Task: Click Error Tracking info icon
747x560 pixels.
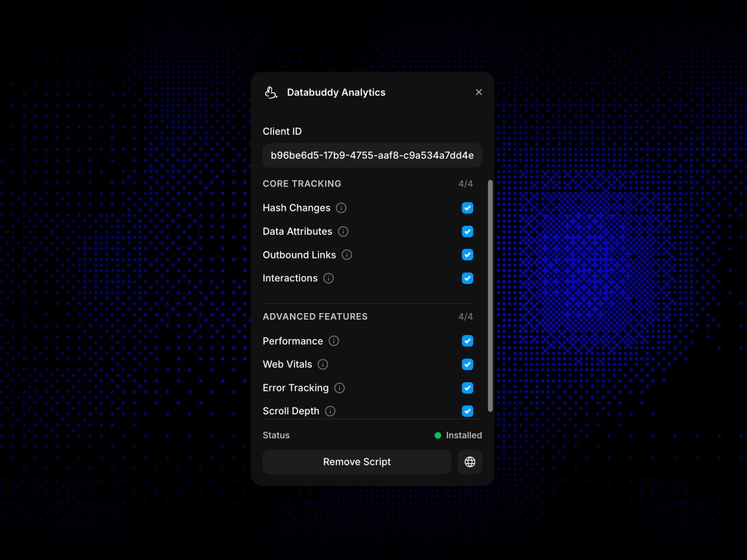Action: 340,388
